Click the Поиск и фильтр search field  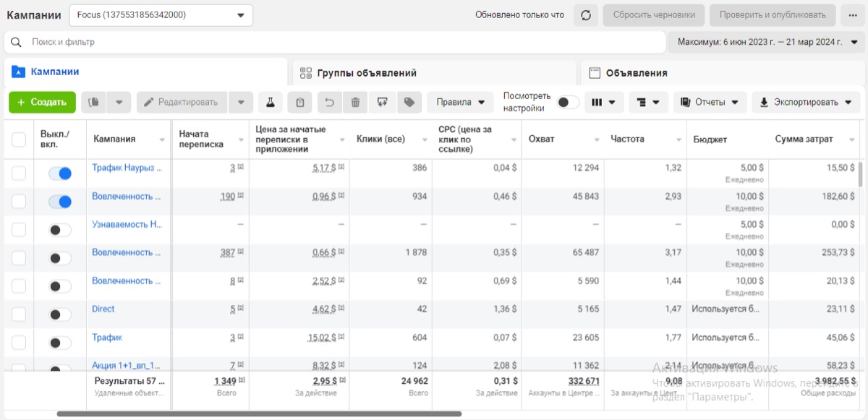pos(334,42)
